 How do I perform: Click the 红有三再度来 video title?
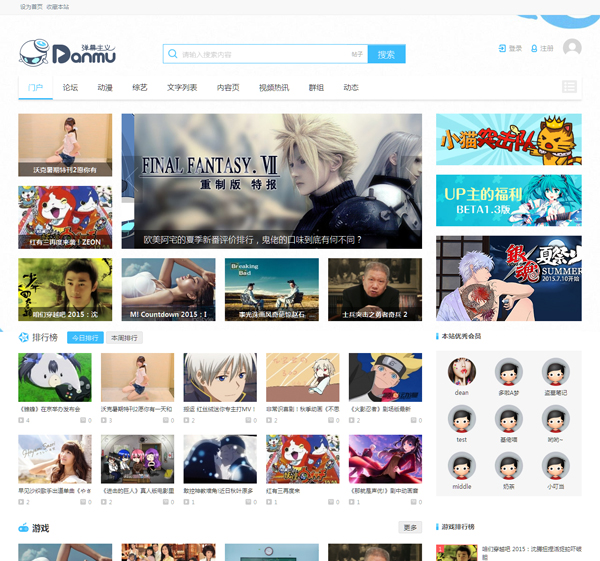tap(283, 491)
